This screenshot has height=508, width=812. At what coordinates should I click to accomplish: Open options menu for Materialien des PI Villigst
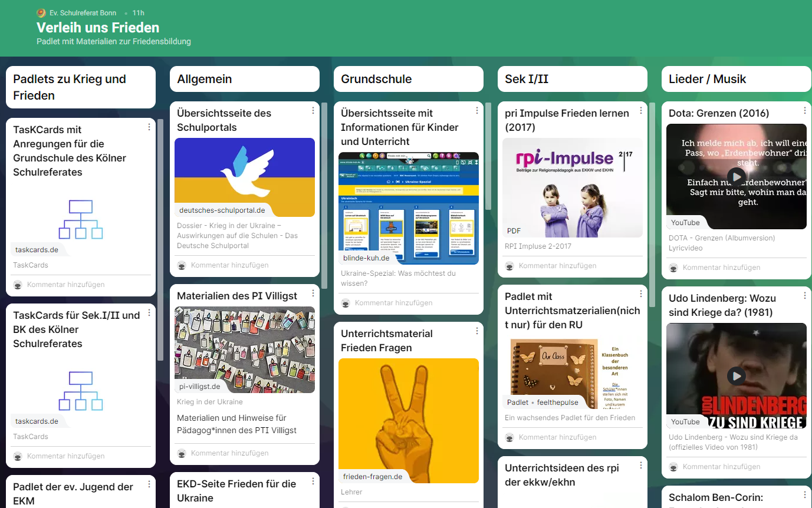click(313, 293)
